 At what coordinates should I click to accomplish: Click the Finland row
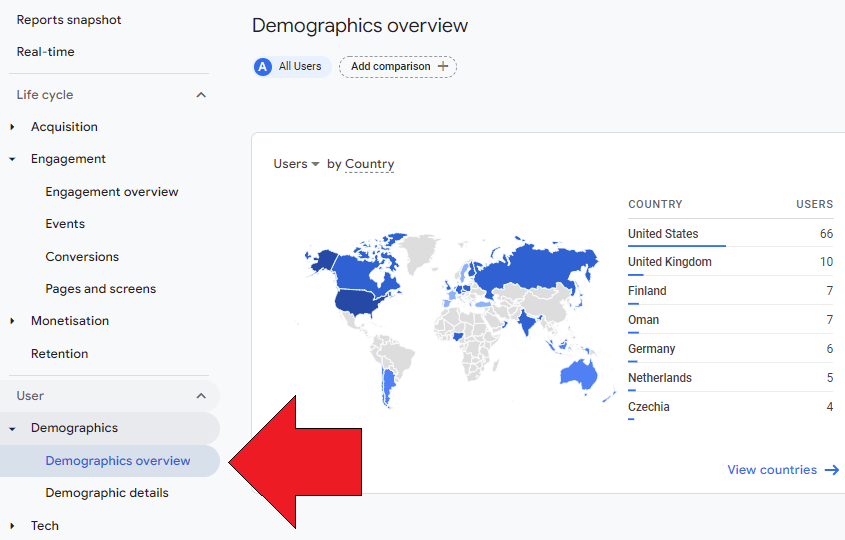[x=730, y=291]
